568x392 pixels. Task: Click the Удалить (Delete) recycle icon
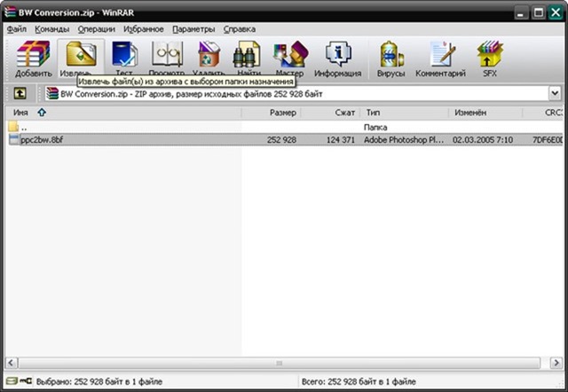pos(209,54)
